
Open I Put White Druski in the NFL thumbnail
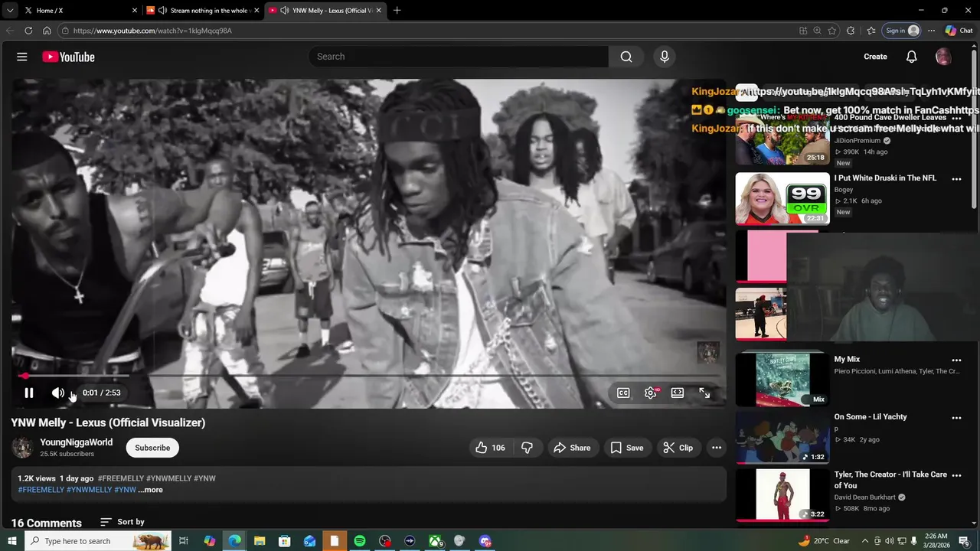click(x=782, y=199)
